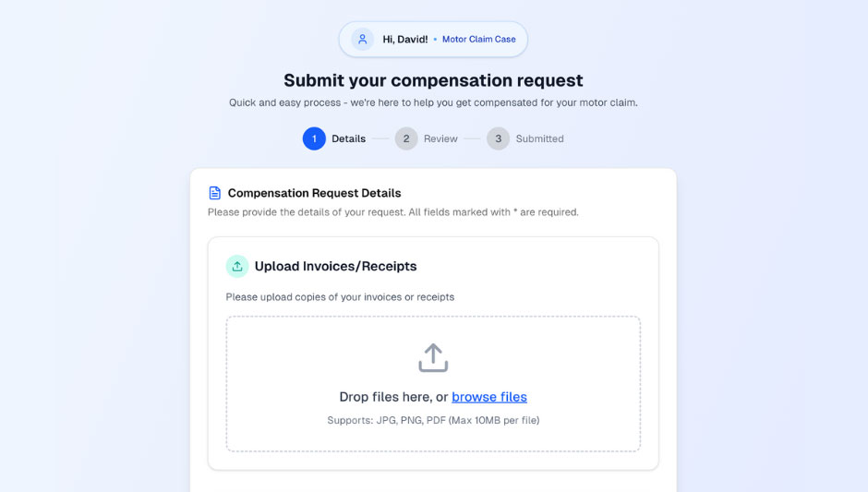The image size is (868, 492).
Task: Click the supported file formats hint text
Action: click(433, 420)
